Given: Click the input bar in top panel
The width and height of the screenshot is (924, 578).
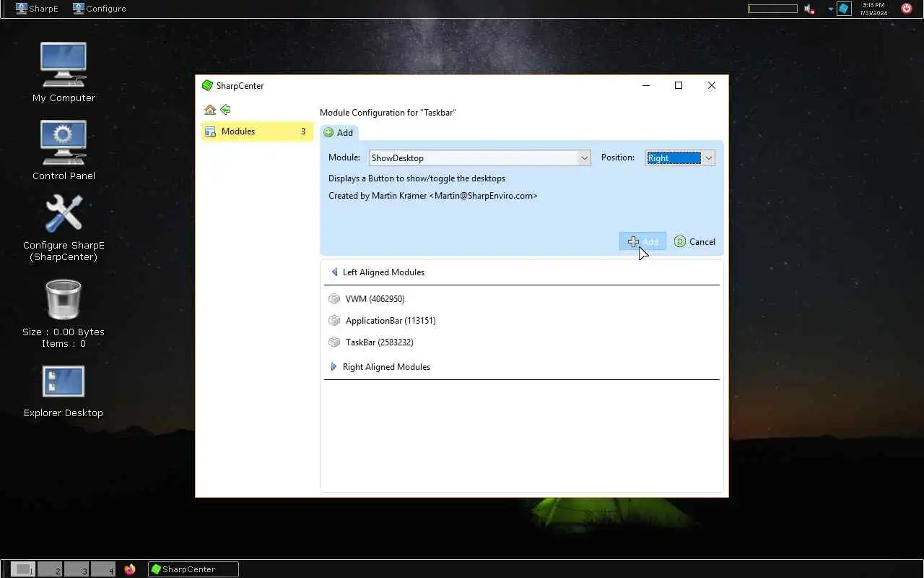Looking at the screenshot, I should (772, 9).
